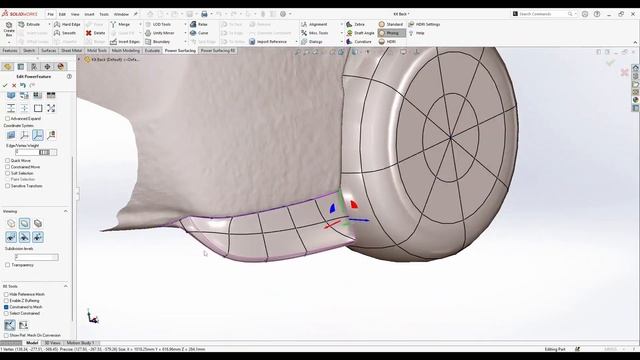Open the Evaluate tab

(x=152, y=51)
